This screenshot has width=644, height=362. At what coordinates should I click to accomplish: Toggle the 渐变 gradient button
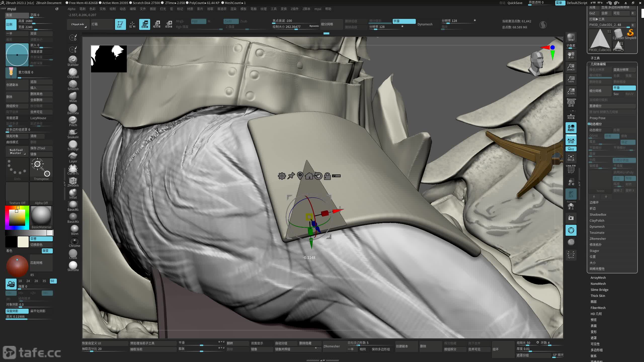tap(47, 251)
